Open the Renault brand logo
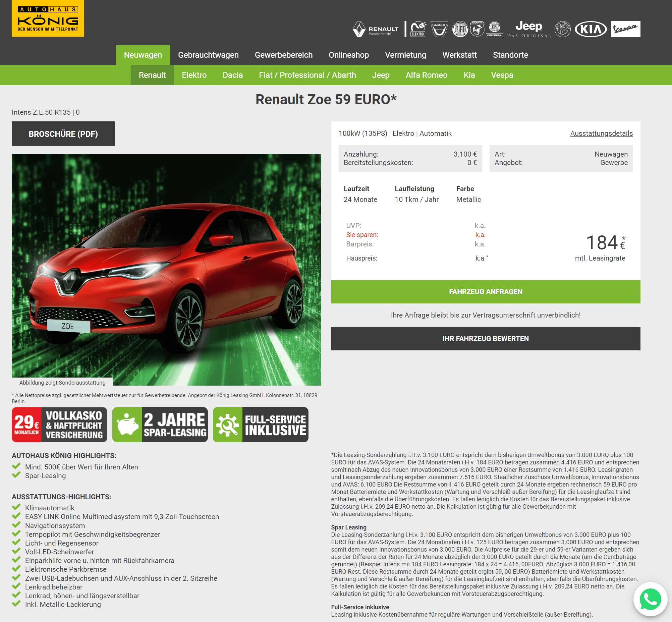672x622 pixels. [x=375, y=29]
